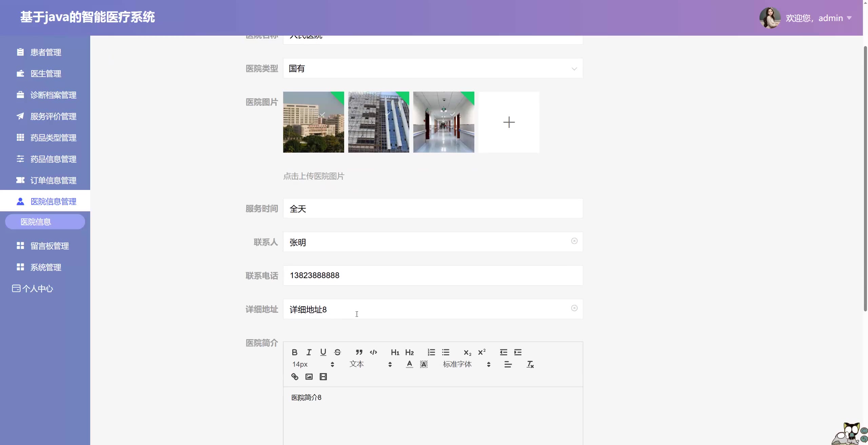This screenshot has width=868, height=445.
Task: Open 诊断档案管理 sidebar menu
Action: click(x=53, y=95)
